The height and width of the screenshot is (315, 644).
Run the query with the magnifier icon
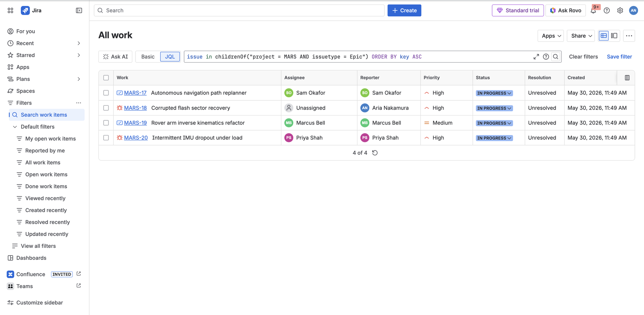556,57
